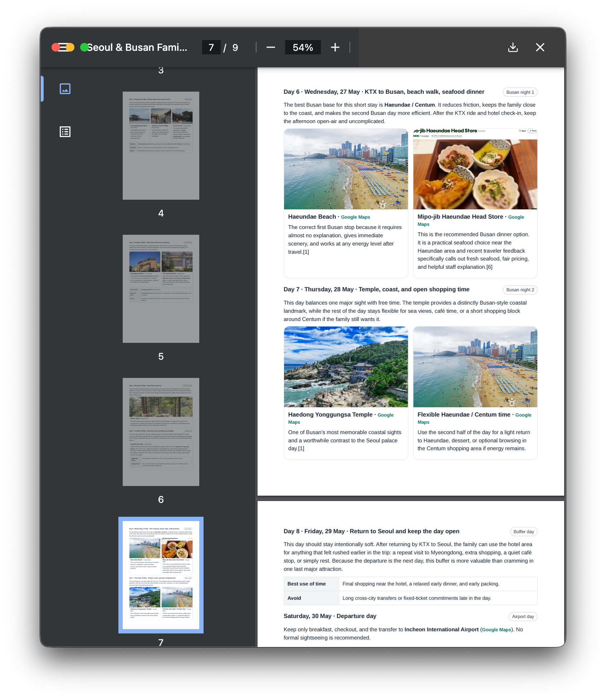Viewport: 606px width, 700px height.
Task: Open the document outline view in sidebar
Action: point(65,132)
